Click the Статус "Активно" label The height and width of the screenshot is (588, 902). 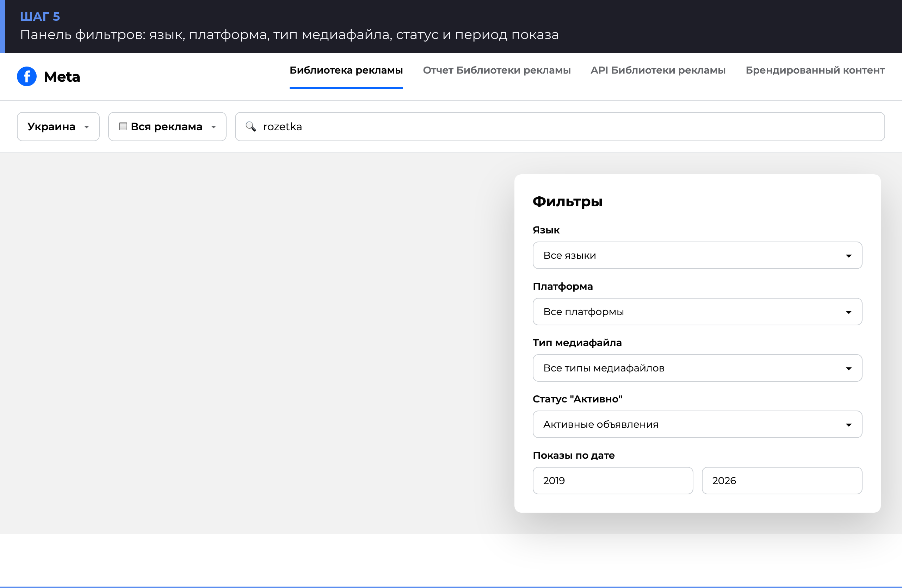(577, 399)
